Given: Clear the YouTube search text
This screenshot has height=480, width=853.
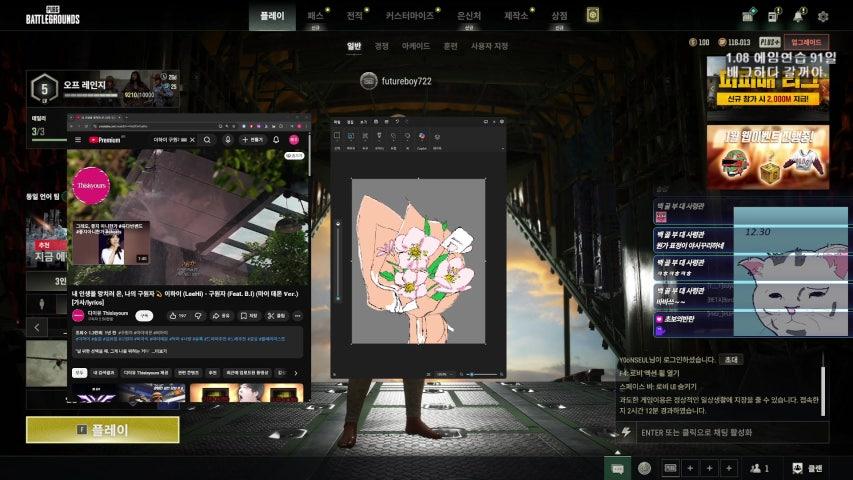Looking at the screenshot, I should point(193,140).
